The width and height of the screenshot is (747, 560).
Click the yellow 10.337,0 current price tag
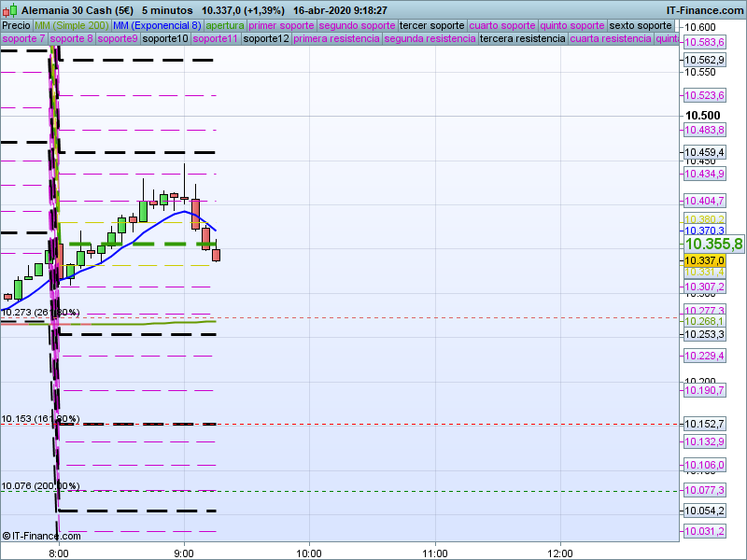click(x=704, y=260)
